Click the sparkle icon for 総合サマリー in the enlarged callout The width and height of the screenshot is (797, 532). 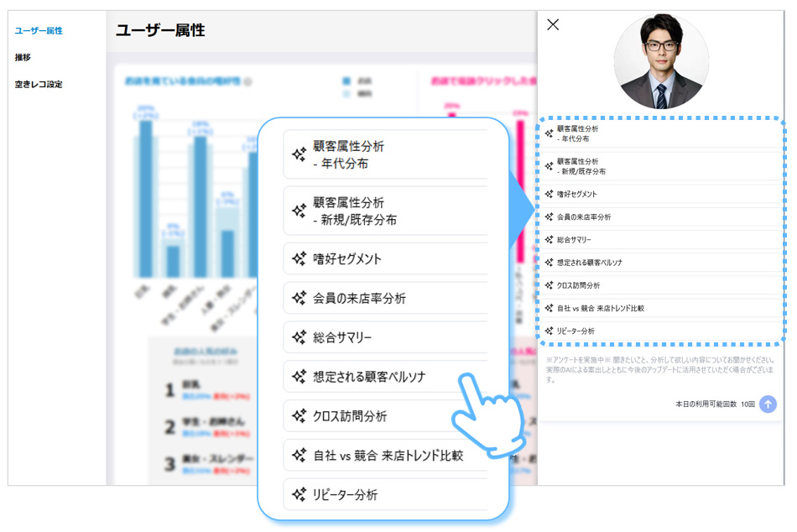click(298, 337)
